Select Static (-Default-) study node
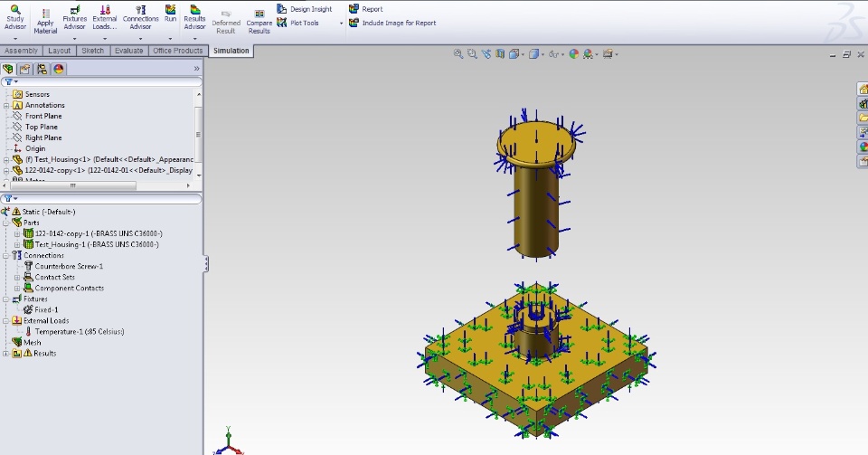This screenshot has height=455, width=868. 49,212
